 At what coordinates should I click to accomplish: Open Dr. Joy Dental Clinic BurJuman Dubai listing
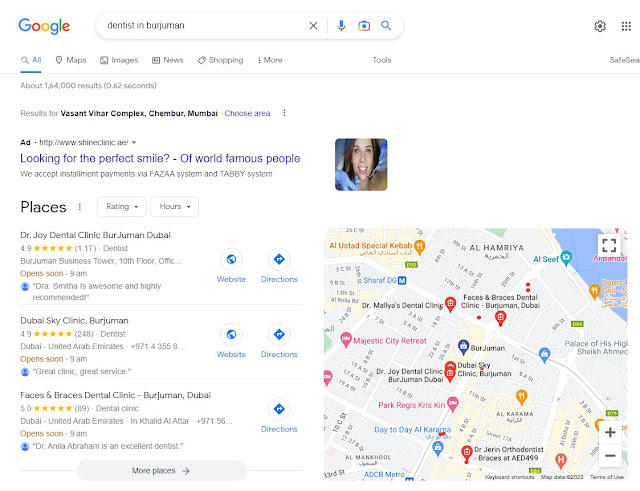[x=96, y=235]
